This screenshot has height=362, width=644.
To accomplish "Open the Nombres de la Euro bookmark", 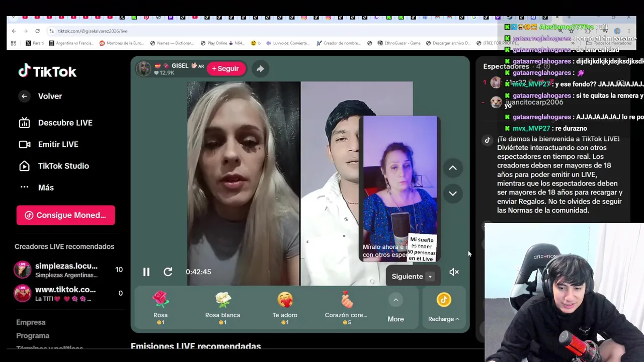I will pyautogui.click(x=121, y=43).
